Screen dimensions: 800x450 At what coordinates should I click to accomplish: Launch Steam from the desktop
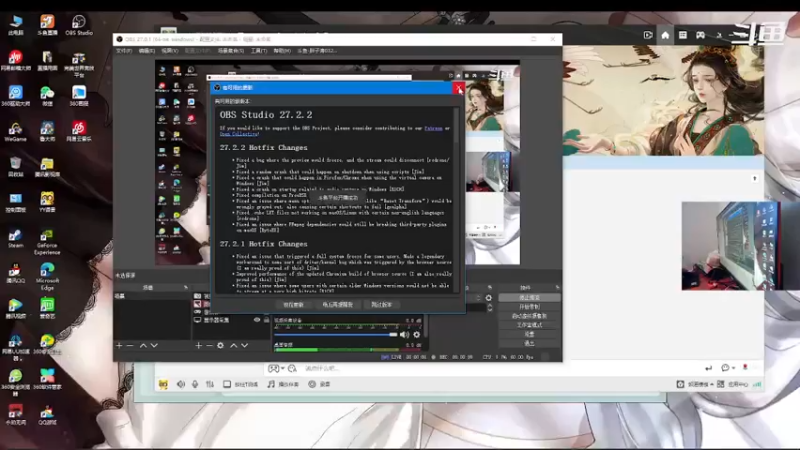click(x=15, y=238)
